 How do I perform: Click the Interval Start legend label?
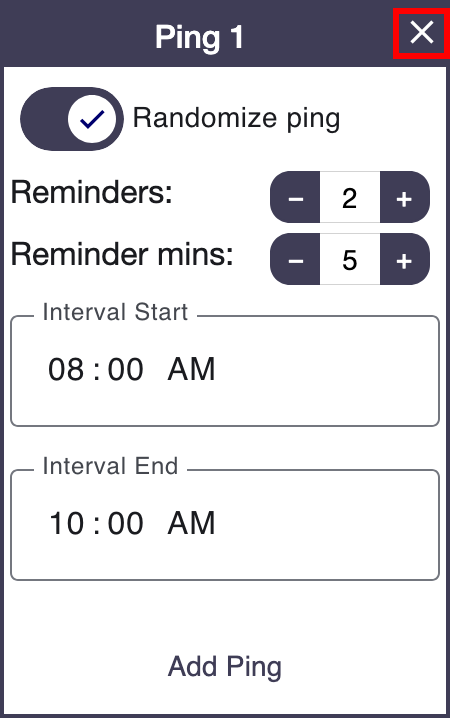(x=115, y=313)
